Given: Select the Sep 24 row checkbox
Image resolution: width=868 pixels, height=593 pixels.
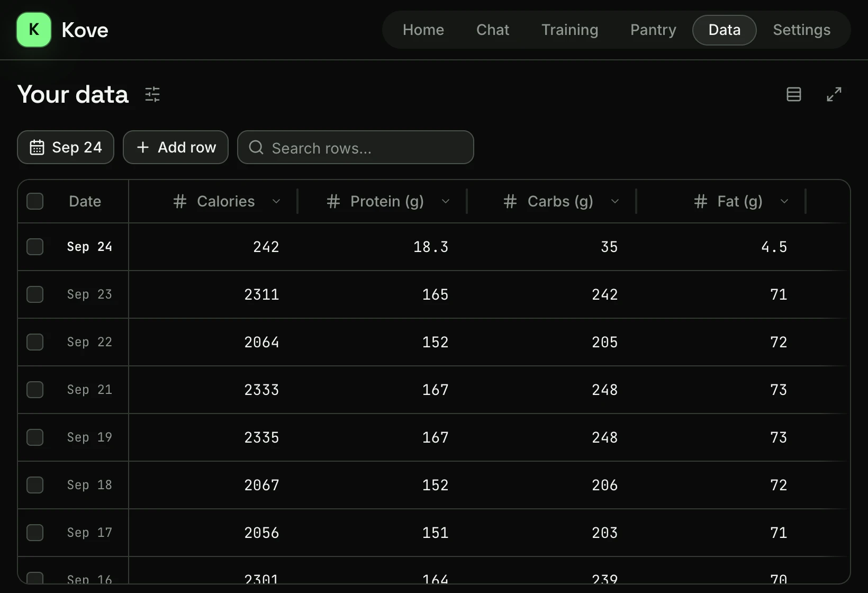Looking at the screenshot, I should [35, 247].
